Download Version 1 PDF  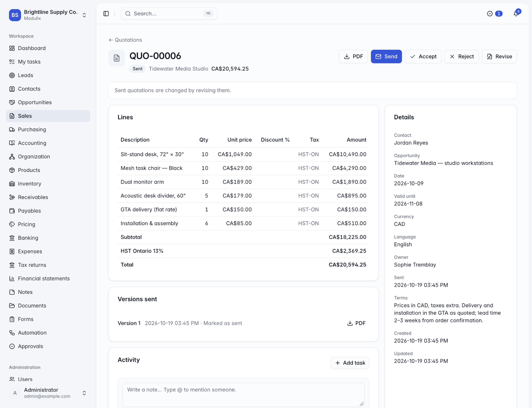click(356, 323)
